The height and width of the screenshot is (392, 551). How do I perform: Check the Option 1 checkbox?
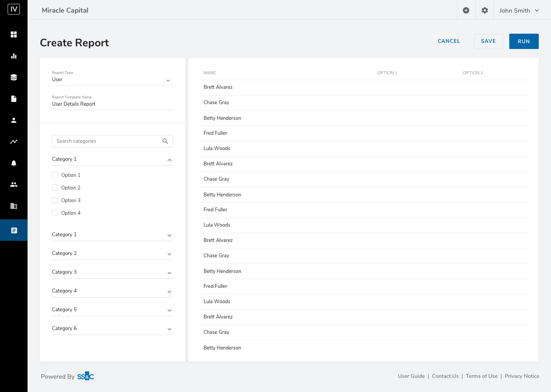[55, 175]
